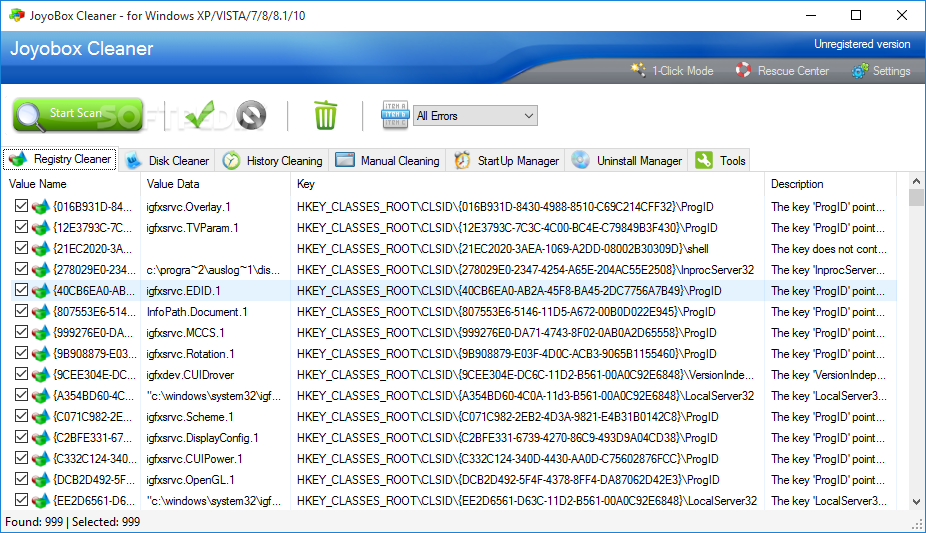Click the item list filter icon
The height and width of the screenshot is (533, 926).
(x=394, y=115)
